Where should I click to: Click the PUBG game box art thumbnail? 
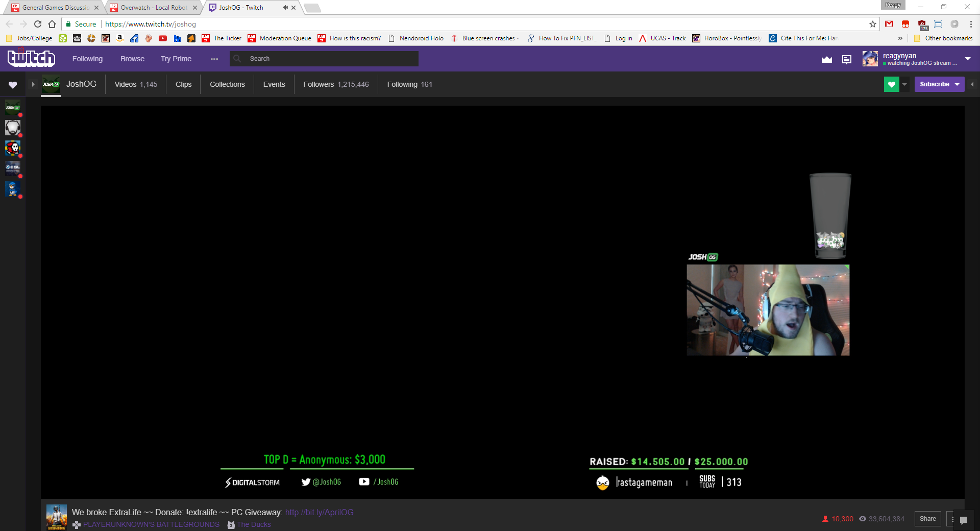tap(57, 518)
